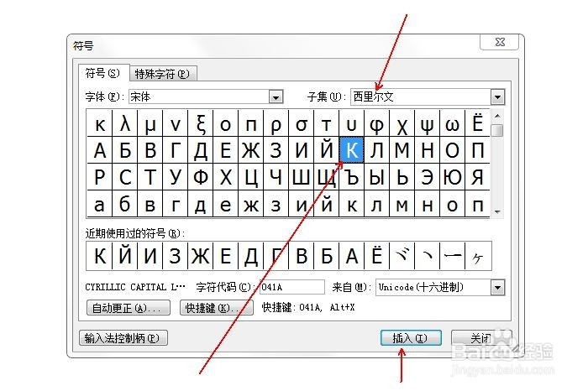Click the symbol grid scrollbar up arrow
This screenshot has width=588, height=391.
click(497, 116)
